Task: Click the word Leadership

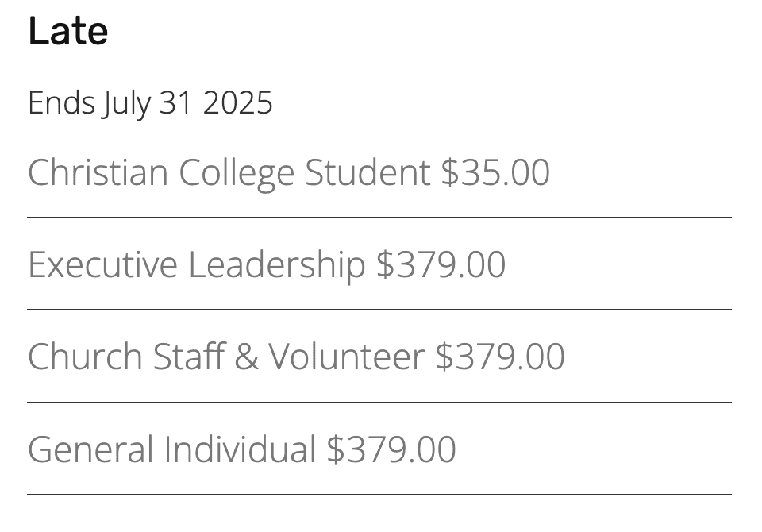Action: click(x=276, y=266)
